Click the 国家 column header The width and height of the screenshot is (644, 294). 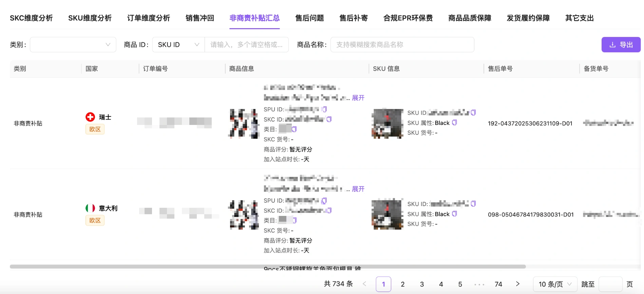pyautogui.click(x=92, y=69)
